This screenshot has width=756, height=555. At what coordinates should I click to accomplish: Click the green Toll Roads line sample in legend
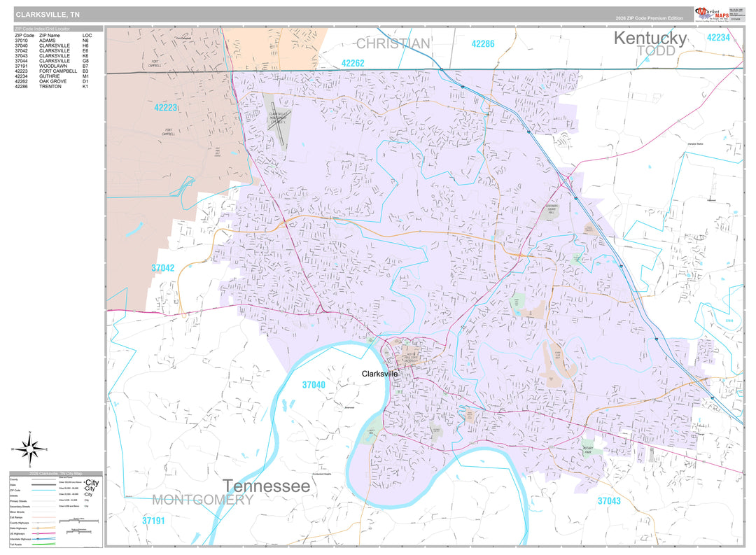click(44, 544)
